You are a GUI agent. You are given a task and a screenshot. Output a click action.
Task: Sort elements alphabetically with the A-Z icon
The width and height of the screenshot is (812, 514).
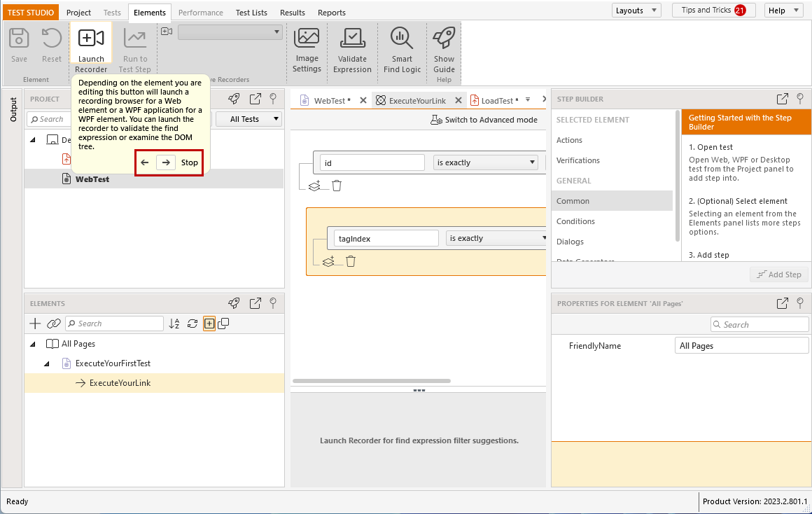pyautogui.click(x=174, y=324)
